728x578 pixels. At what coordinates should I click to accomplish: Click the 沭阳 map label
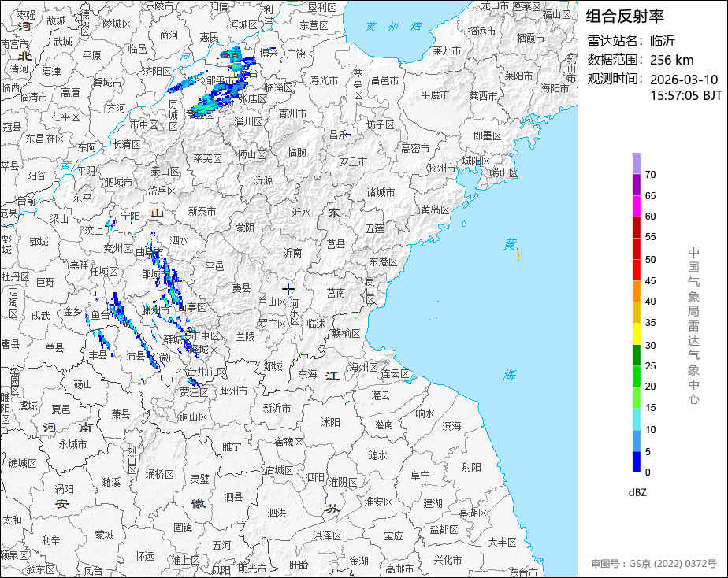(x=330, y=423)
